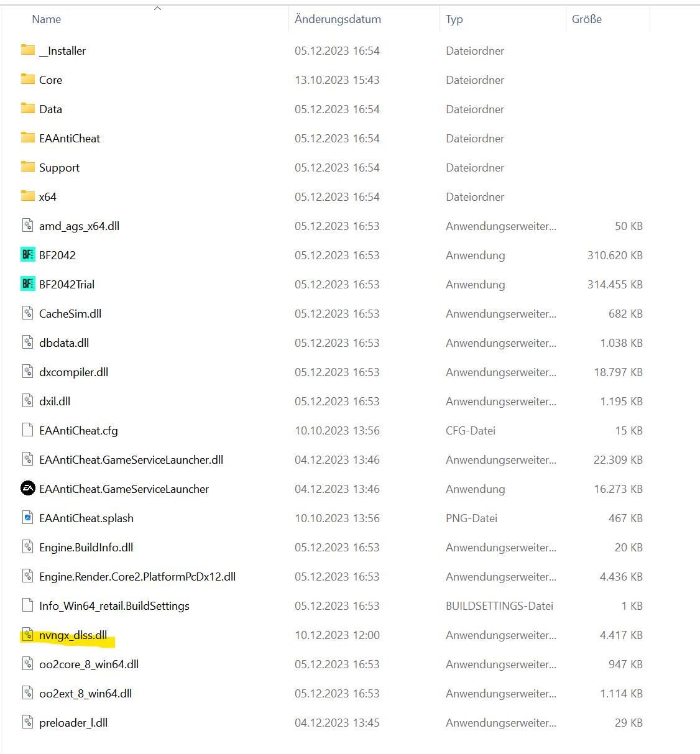The height and width of the screenshot is (754, 700).
Task: Click the BF2042 application icon
Action: click(28, 254)
